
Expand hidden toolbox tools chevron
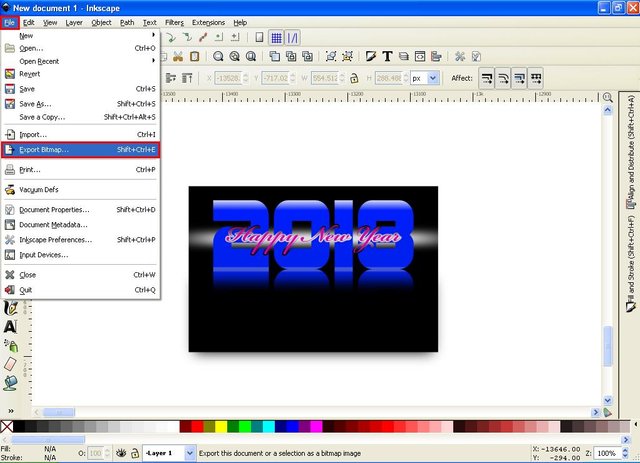[x=11, y=410]
